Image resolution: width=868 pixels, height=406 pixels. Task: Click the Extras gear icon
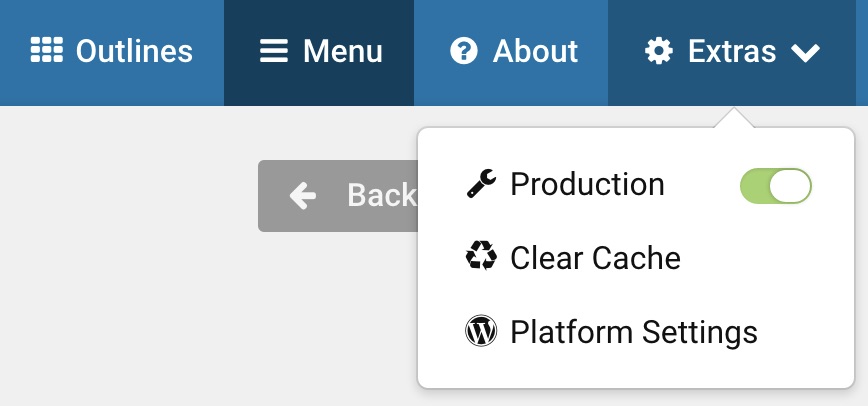click(x=659, y=51)
